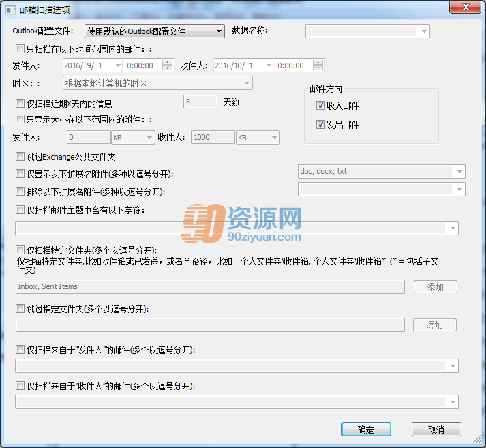Image resolution: width=486 pixels, height=448 pixels.
Task: Expand the doc, docx, txt extensions combo box
Action: (x=459, y=171)
